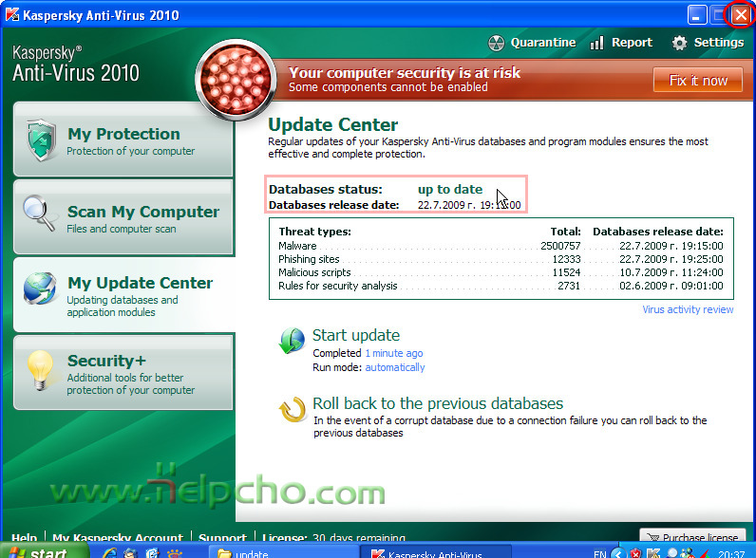Click the Malware total value 2500757
The height and width of the screenshot is (558, 756).
560,246
